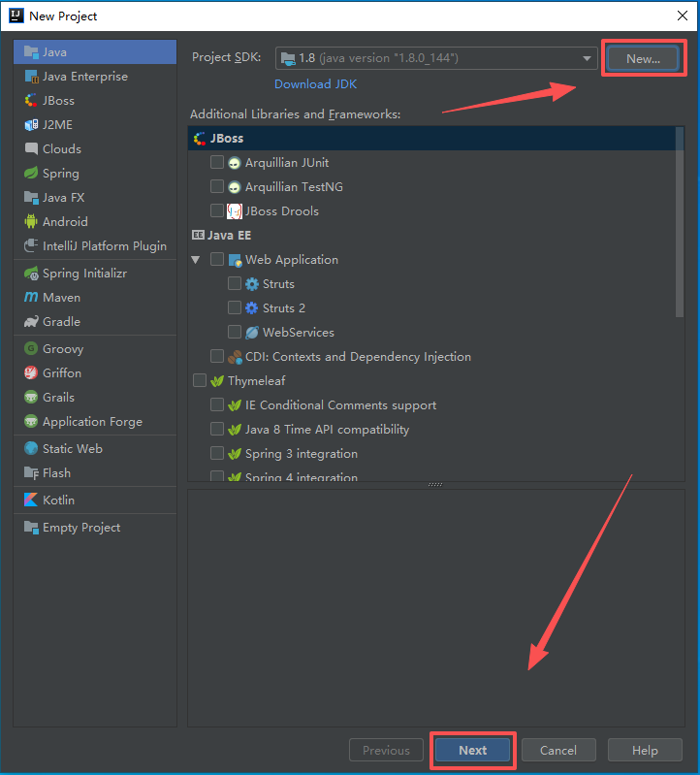Screen dimensions: 700x775
Task: Click the Clouds speech-bubble icon
Action: point(31,148)
